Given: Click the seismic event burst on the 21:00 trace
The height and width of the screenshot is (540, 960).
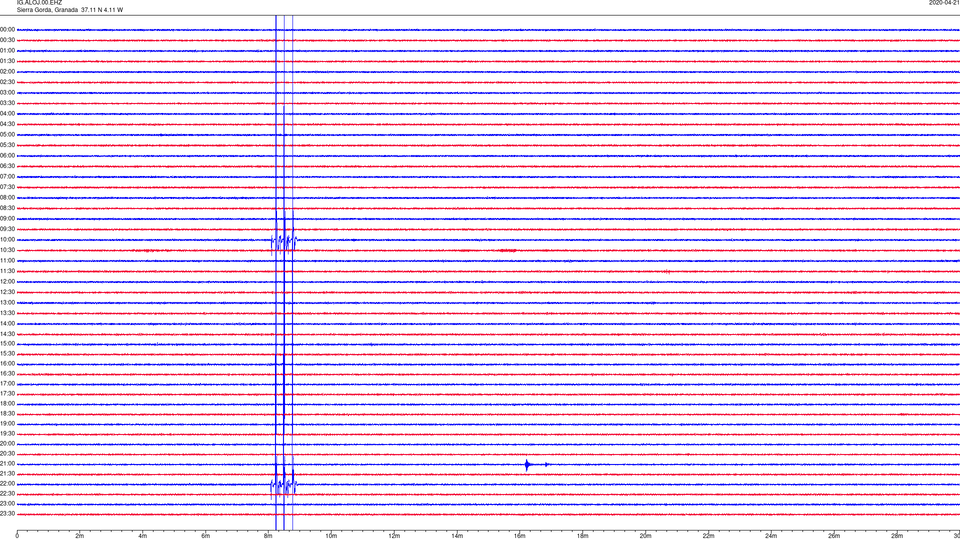Looking at the screenshot, I should [x=527, y=465].
